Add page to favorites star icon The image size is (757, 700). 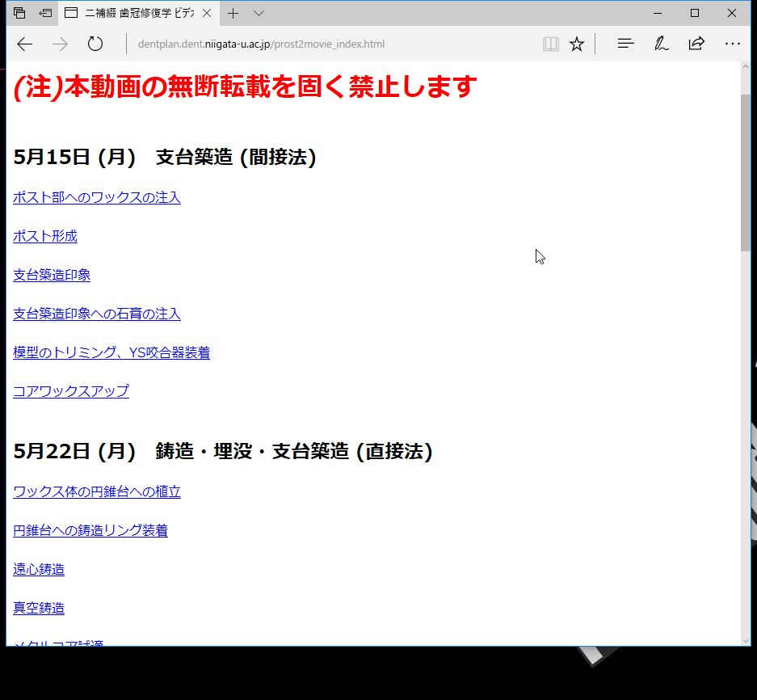point(576,44)
